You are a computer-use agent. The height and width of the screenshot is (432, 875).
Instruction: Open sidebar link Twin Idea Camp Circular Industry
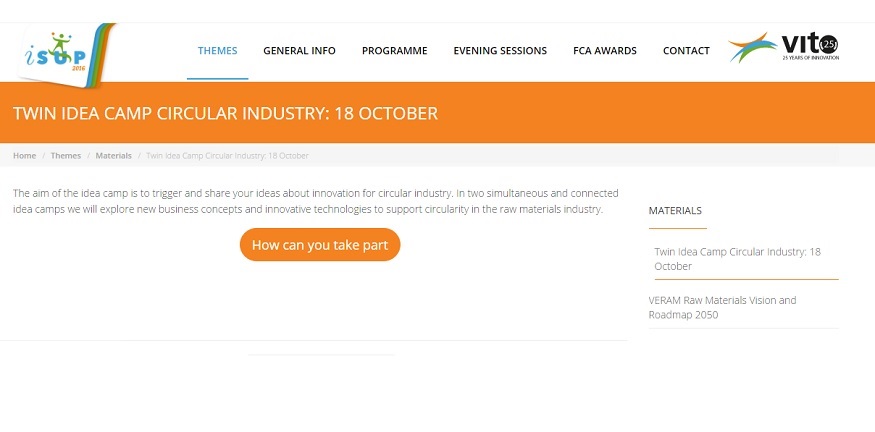738,259
